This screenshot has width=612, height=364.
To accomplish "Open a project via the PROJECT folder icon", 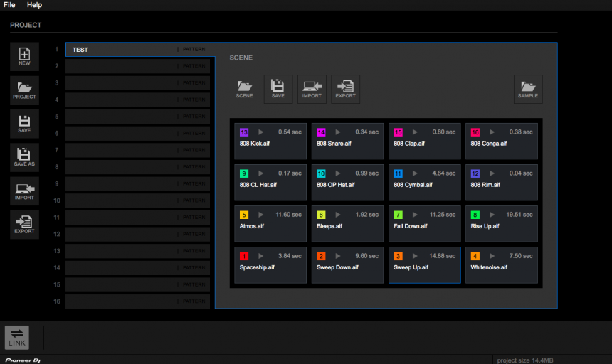I will point(24,90).
